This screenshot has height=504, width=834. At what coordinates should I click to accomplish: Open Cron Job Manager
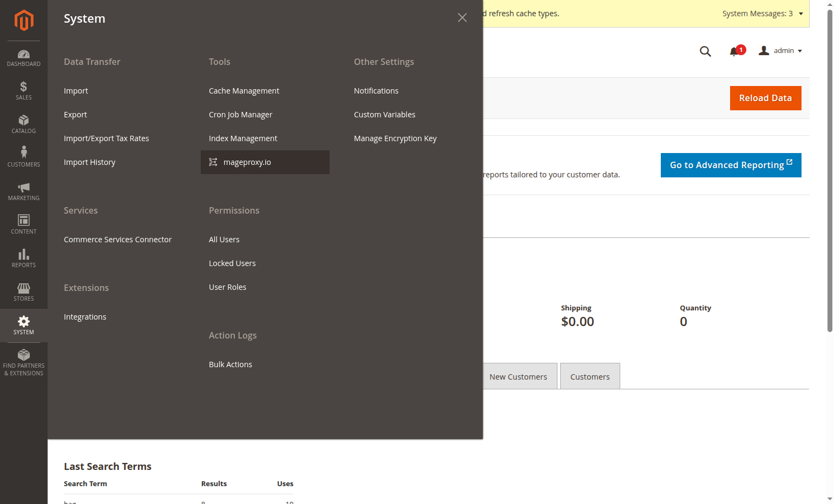pyautogui.click(x=240, y=115)
